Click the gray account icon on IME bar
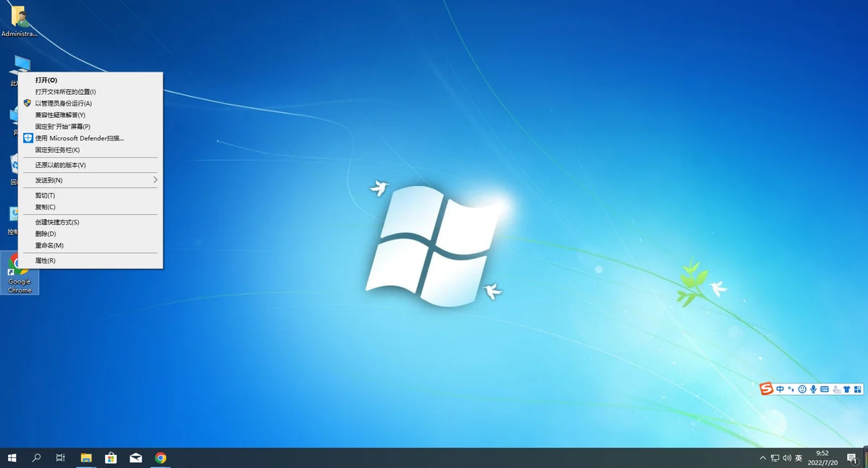The image size is (868, 468). click(836, 389)
